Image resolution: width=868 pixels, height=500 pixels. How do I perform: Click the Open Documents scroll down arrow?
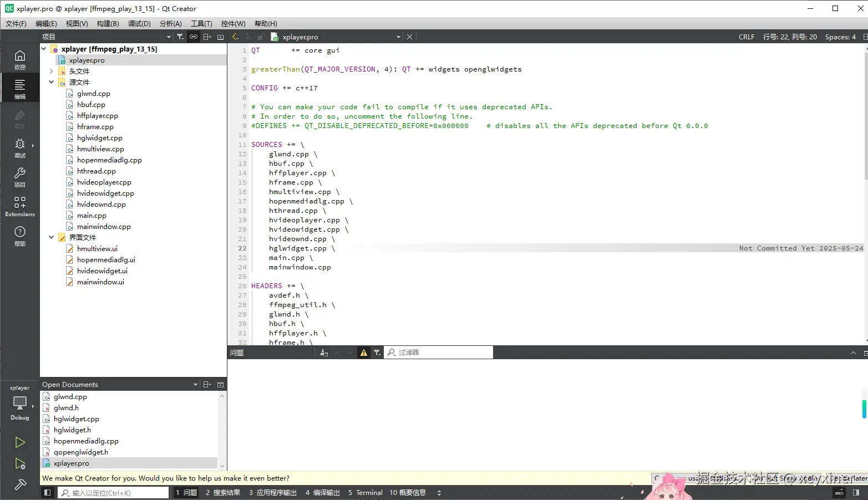click(222, 466)
